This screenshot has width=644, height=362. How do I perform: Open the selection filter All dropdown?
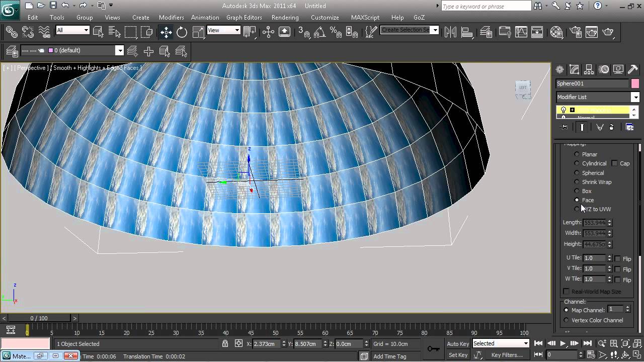86,30
